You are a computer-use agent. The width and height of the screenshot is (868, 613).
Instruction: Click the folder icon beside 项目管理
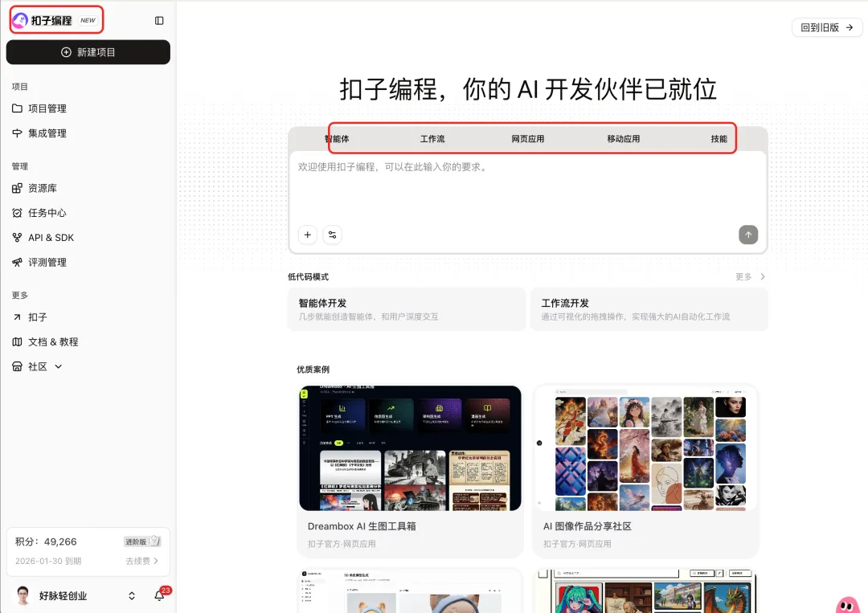17,108
